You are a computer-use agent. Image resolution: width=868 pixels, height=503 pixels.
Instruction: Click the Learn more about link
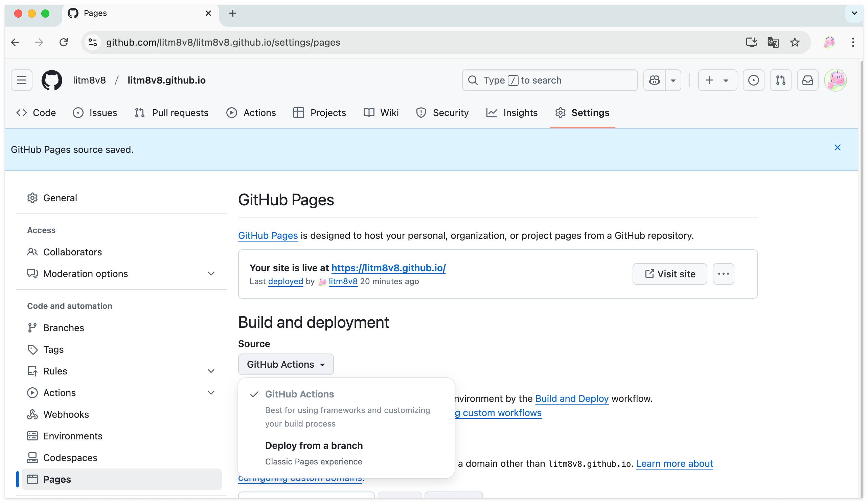point(675,464)
